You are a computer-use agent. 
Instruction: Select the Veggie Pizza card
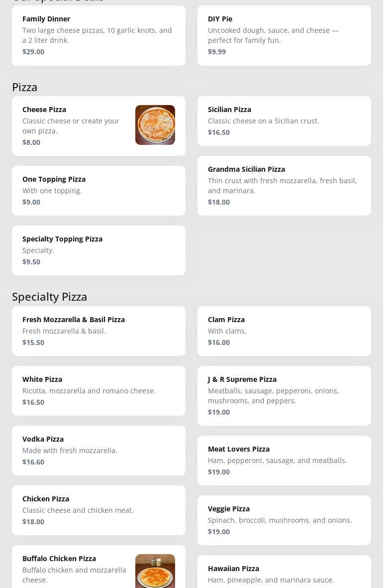coord(284,520)
